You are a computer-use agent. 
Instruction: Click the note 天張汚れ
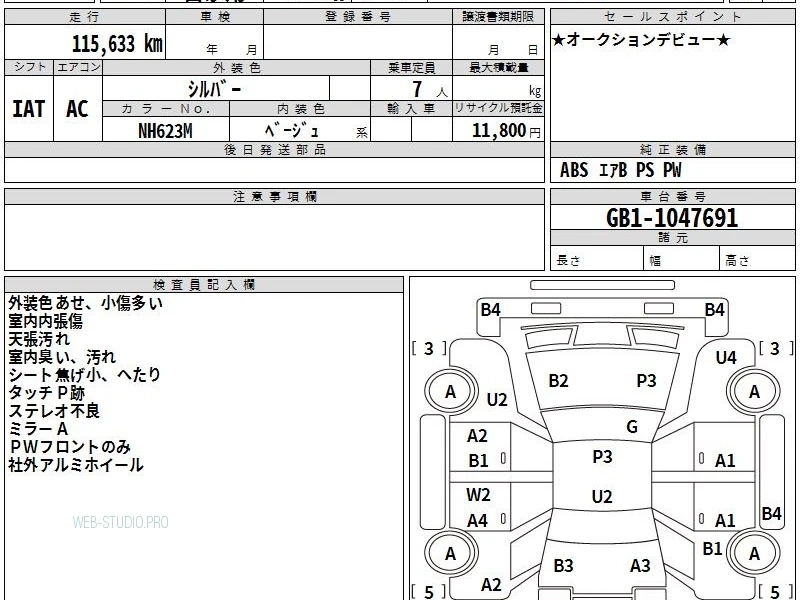(x=39, y=339)
